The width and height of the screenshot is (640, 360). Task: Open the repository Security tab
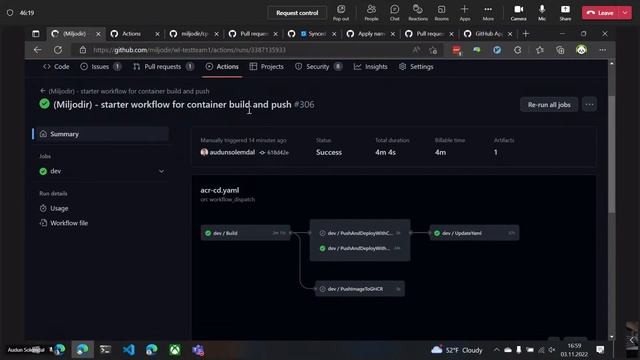coord(318,67)
